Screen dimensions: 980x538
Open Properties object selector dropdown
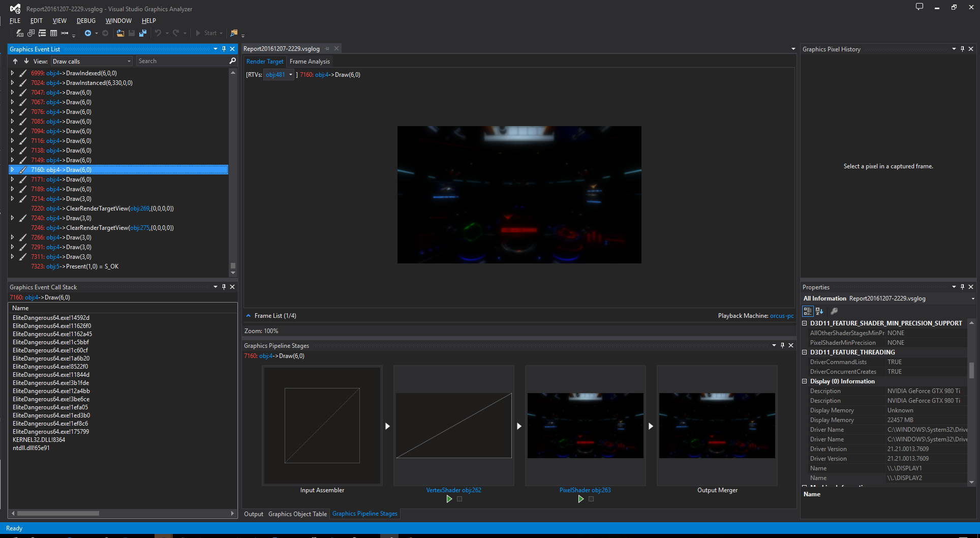[x=973, y=298]
